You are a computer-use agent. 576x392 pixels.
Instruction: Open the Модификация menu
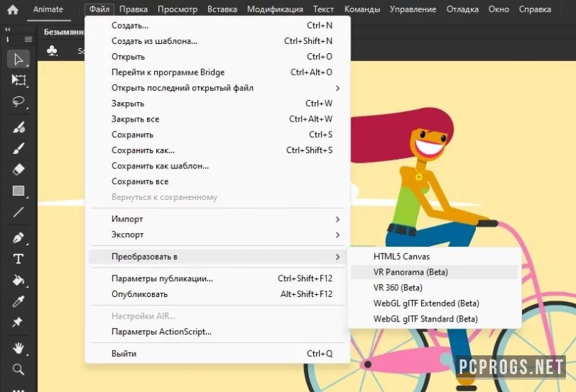275,9
